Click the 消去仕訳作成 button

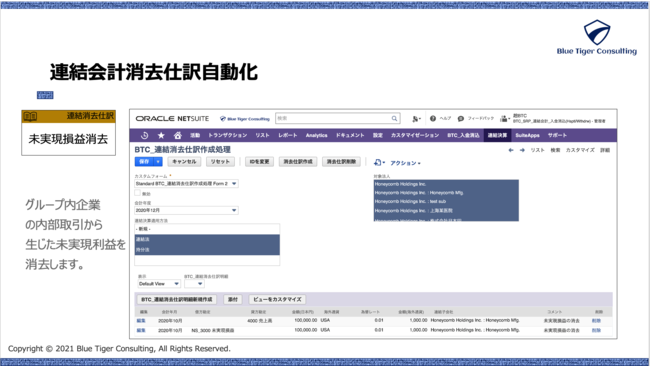pos(298,162)
